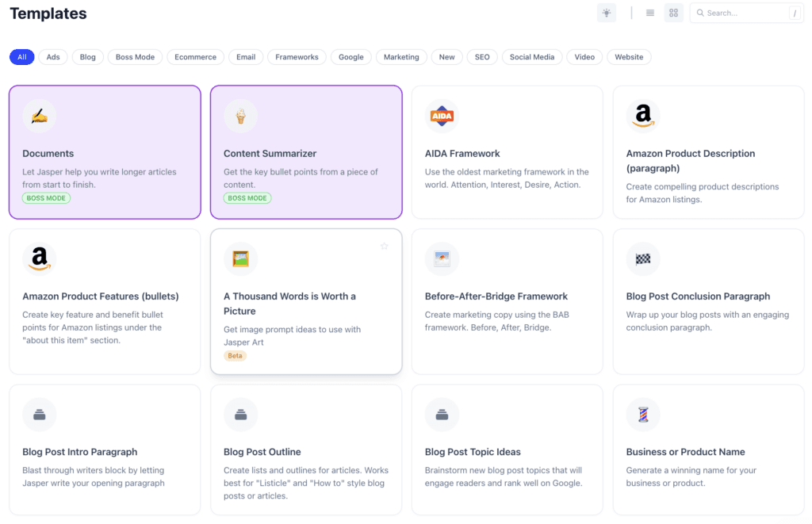
Task: Open Amazon Product Features (bullets) title
Action: coord(101,296)
